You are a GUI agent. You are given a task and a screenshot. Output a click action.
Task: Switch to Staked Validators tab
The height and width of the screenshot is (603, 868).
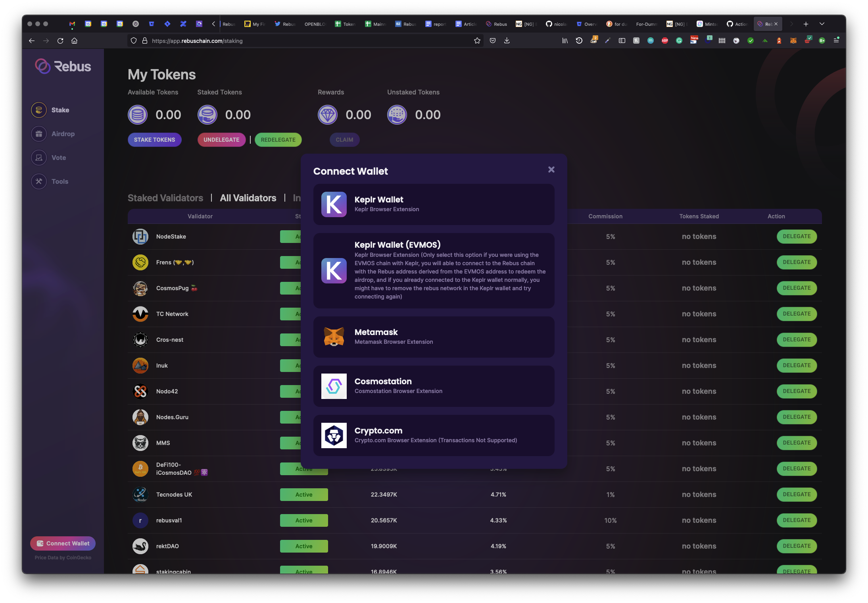pos(165,198)
